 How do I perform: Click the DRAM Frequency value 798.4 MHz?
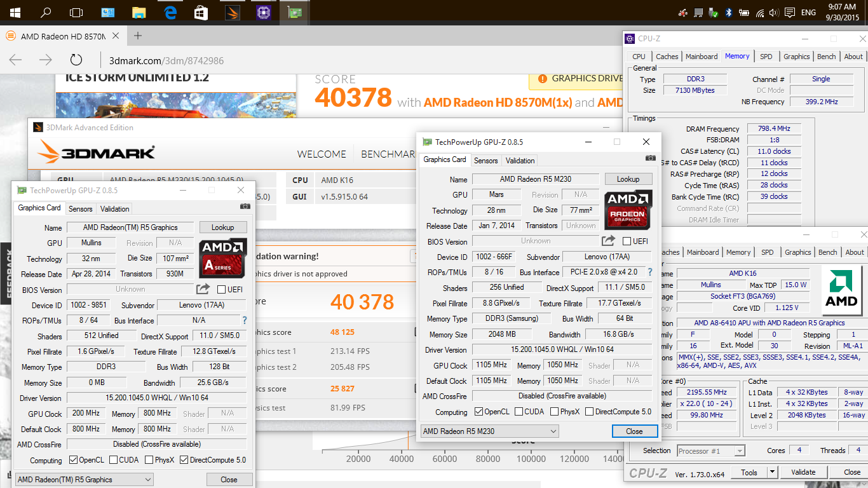pos(774,129)
